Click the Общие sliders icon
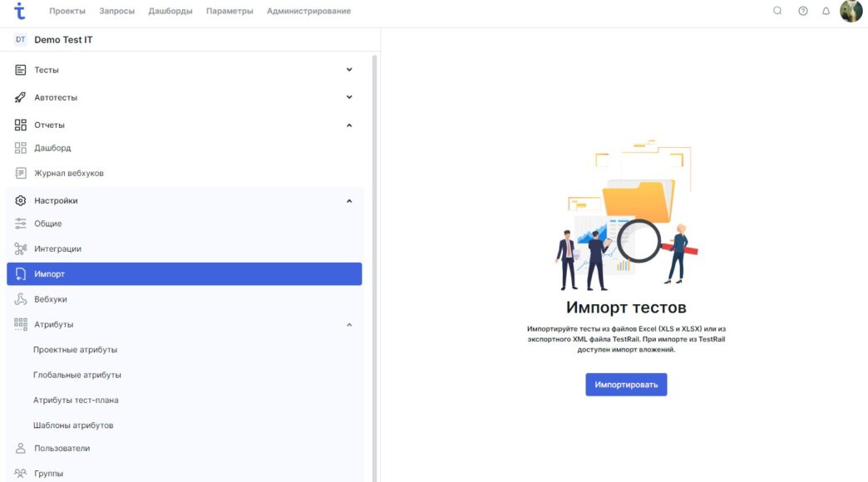The image size is (868, 482). (21, 224)
